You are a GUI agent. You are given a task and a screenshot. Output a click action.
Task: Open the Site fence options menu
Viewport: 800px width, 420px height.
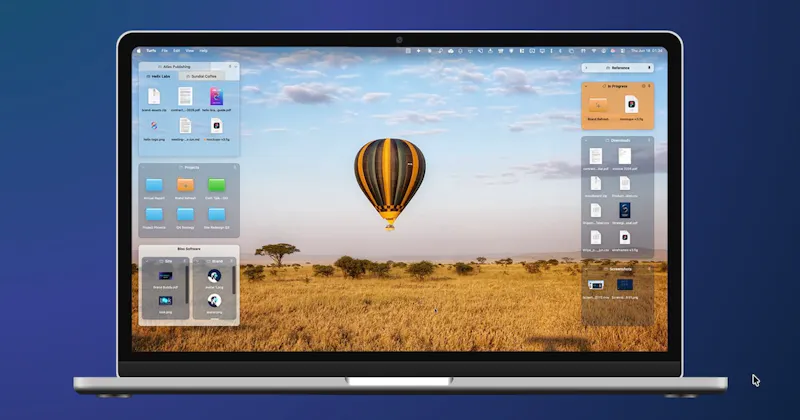[x=185, y=261]
